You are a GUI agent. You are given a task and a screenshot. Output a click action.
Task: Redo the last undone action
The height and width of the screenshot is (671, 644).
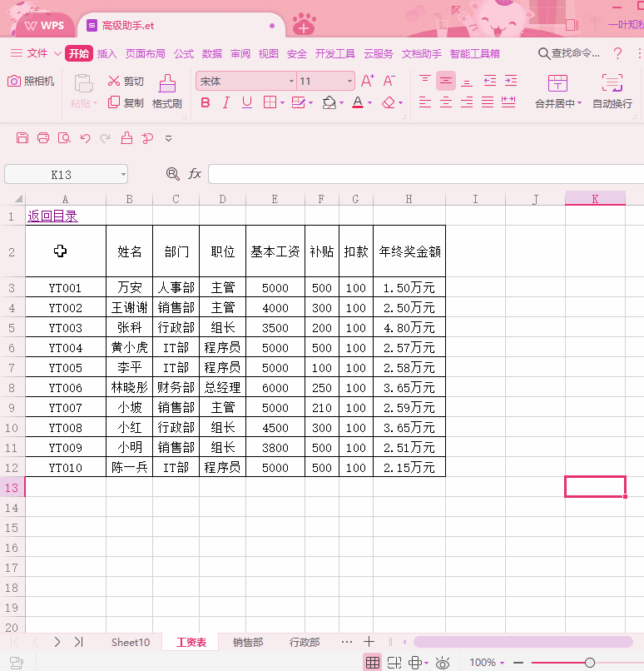[105, 138]
